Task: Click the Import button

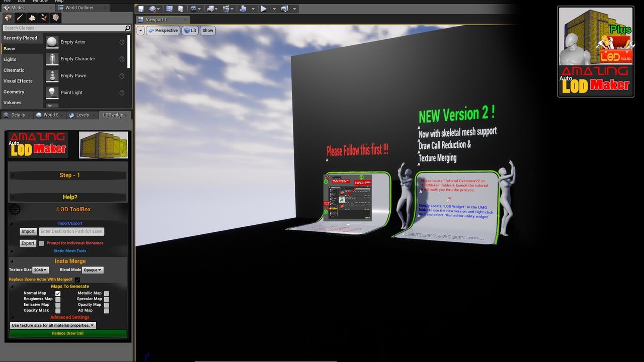Action: click(x=28, y=232)
